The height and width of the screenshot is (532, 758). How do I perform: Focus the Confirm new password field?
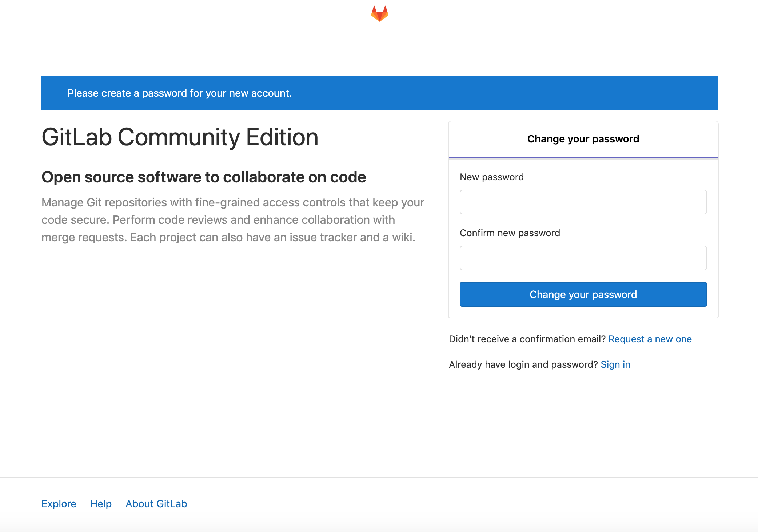click(x=583, y=258)
